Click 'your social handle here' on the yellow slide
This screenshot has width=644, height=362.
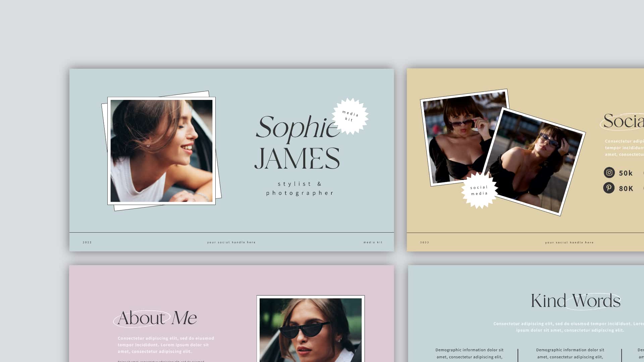[x=569, y=242]
